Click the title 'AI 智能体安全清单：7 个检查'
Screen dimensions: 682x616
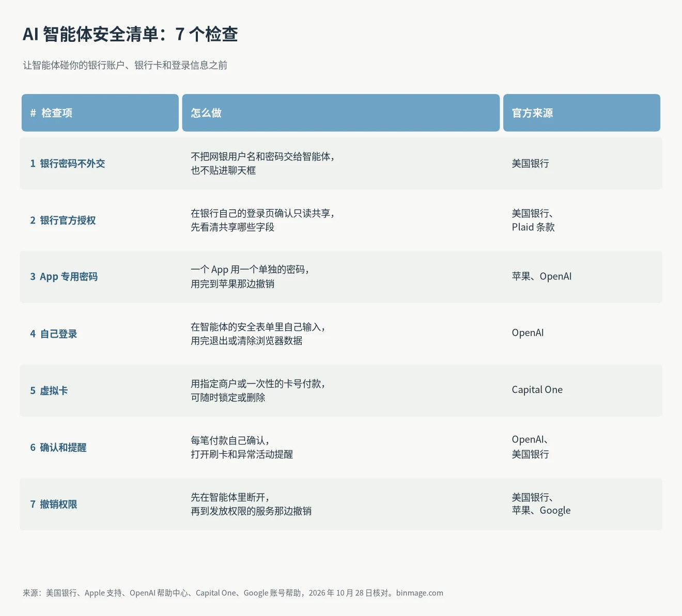point(130,34)
